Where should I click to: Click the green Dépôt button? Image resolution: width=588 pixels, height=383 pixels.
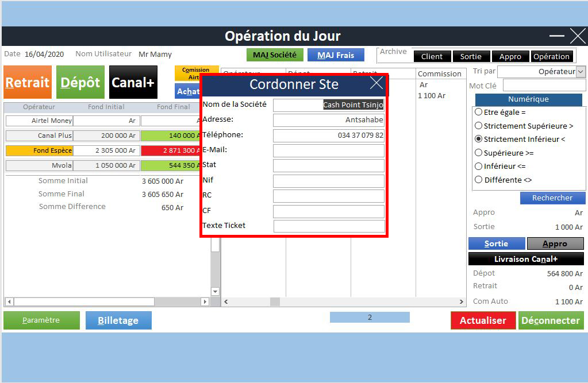(x=80, y=82)
